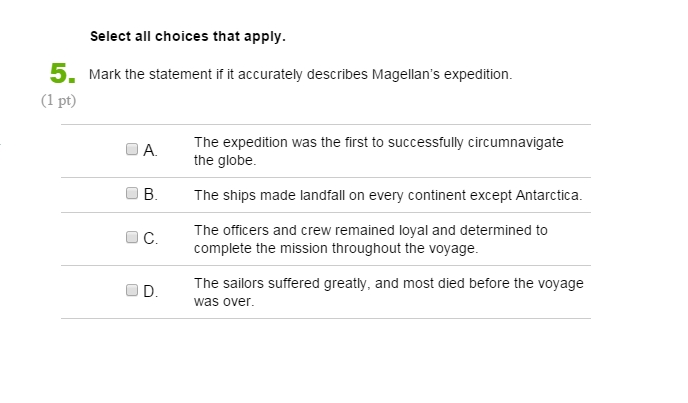Click the '(1 pt)' point value label
The width and height of the screenshot is (688, 403).
pyautogui.click(x=58, y=101)
